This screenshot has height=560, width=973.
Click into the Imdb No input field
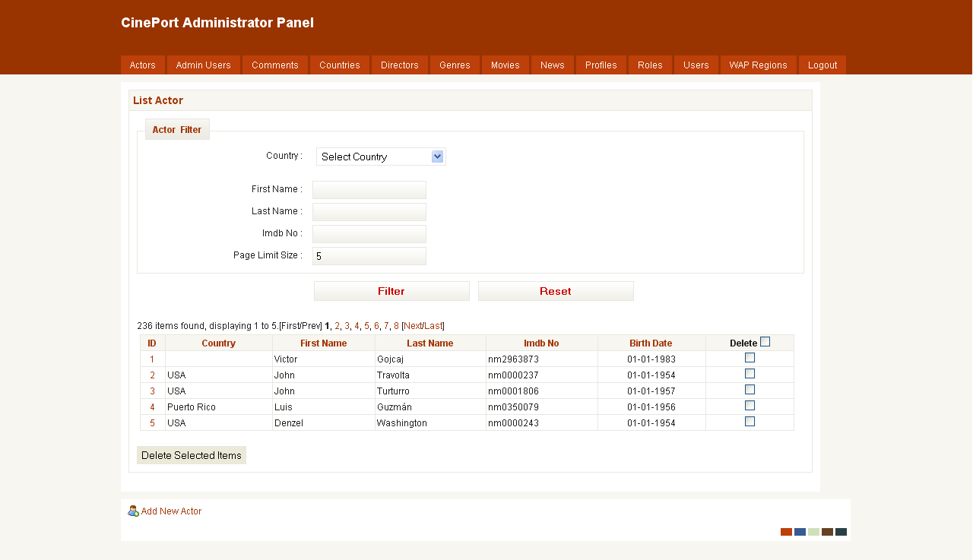(x=369, y=233)
